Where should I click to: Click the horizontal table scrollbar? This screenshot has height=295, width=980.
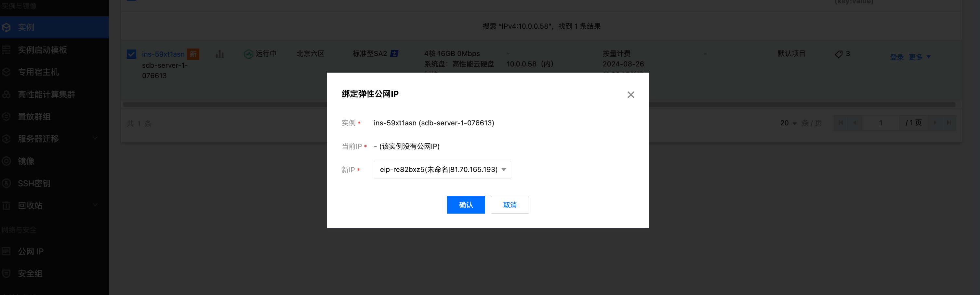pos(539,105)
